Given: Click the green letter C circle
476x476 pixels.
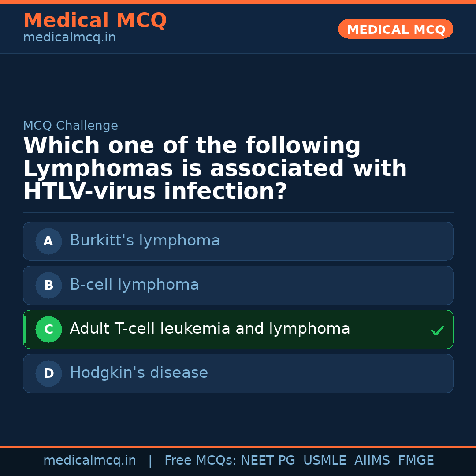Looking at the screenshot, I should coord(48,329).
